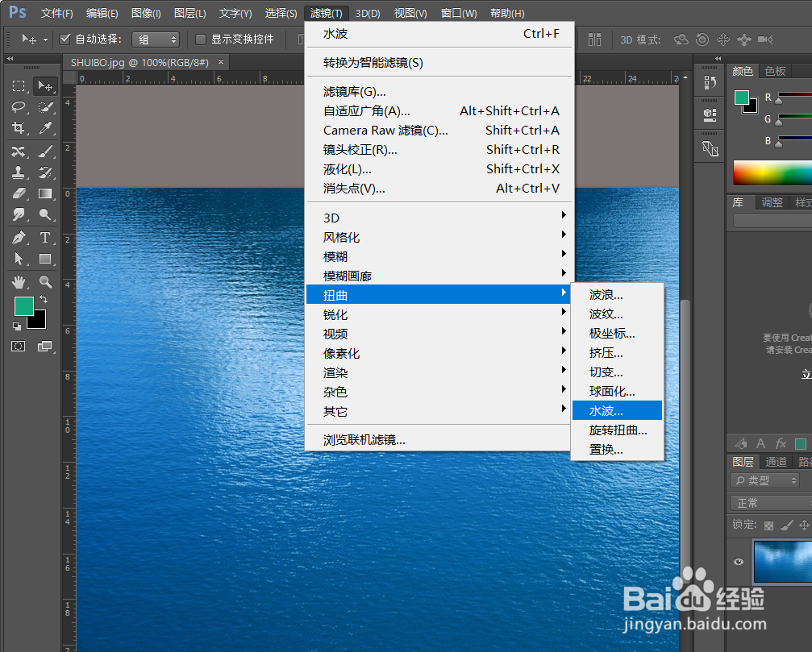Screen dimensions: 812x652
Task: Hide the layer using eye icon
Action: click(x=739, y=562)
